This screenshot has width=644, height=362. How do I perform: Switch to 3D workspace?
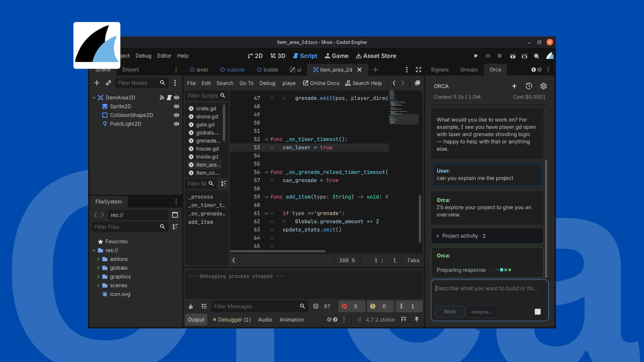coord(278,56)
